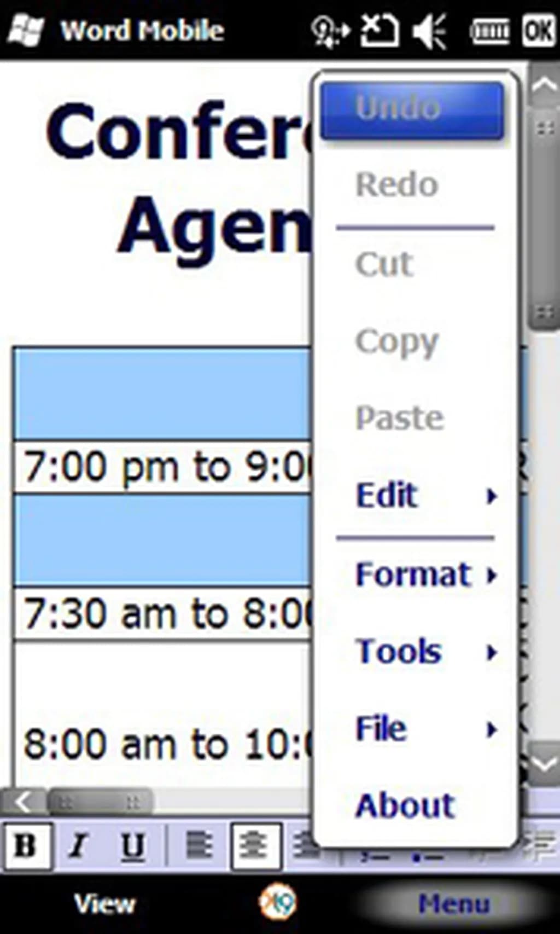Toggle Underline formatting in the toolbar

[132, 845]
